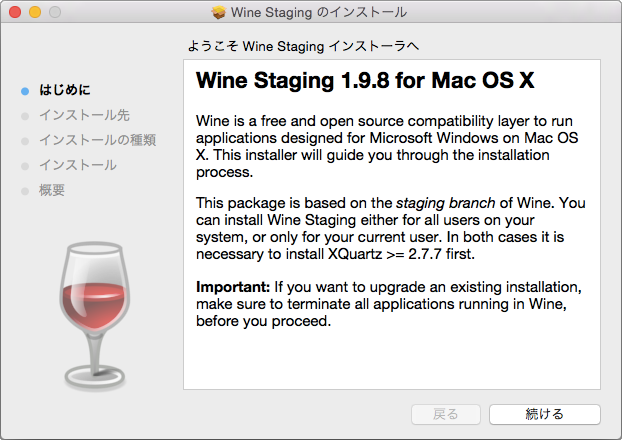
Task: Select the 概要 summary step
Action: pos(52,190)
